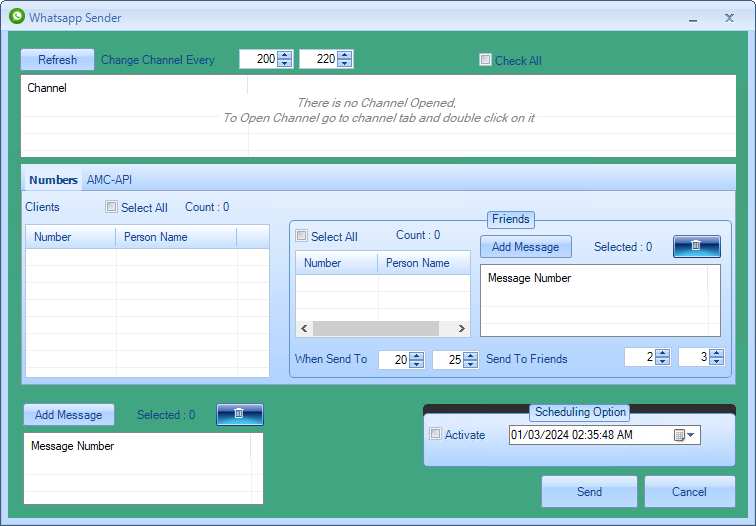Click into the 200 channel value field
Screen dimensions: 756x526
pos(258,59)
